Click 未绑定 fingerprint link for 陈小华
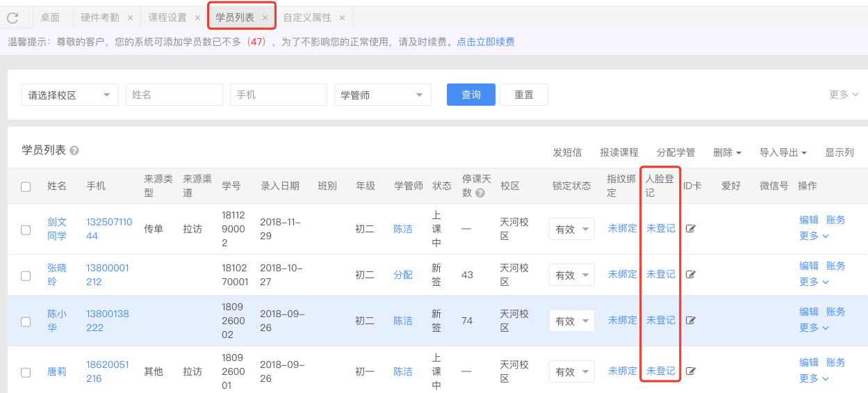868x393 pixels. point(623,320)
